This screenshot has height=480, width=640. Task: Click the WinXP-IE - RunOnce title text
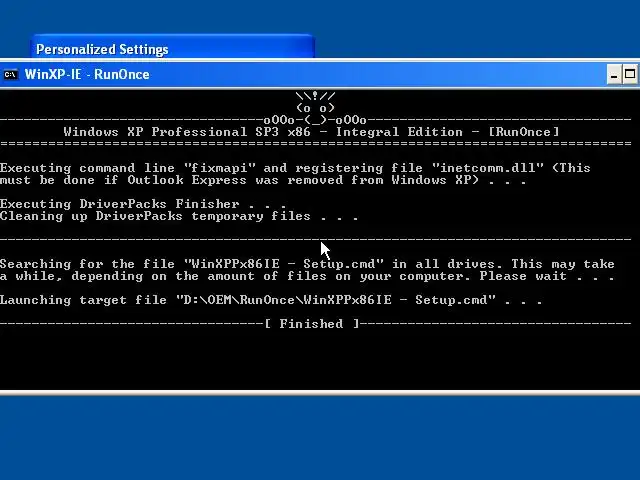(x=87, y=74)
